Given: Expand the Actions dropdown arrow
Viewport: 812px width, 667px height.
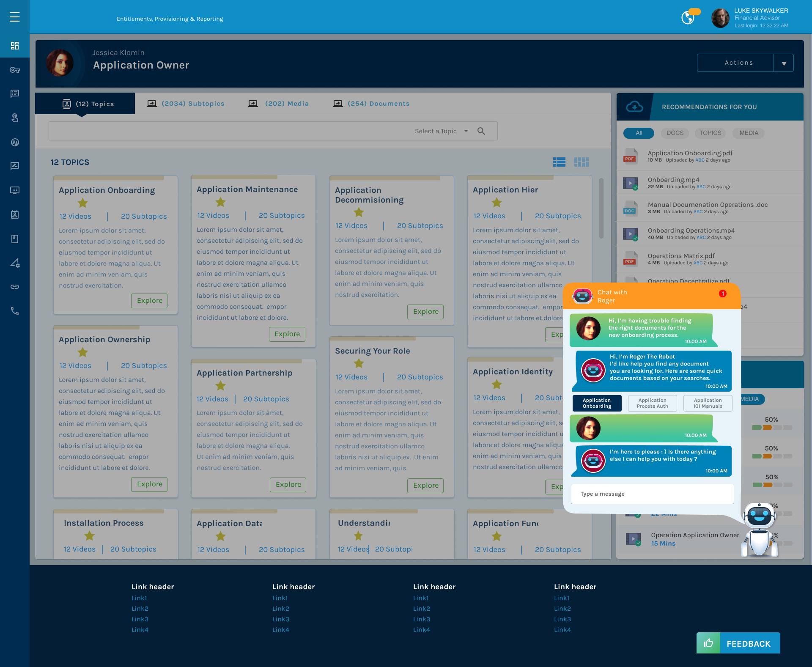Looking at the screenshot, I should 784,63.
